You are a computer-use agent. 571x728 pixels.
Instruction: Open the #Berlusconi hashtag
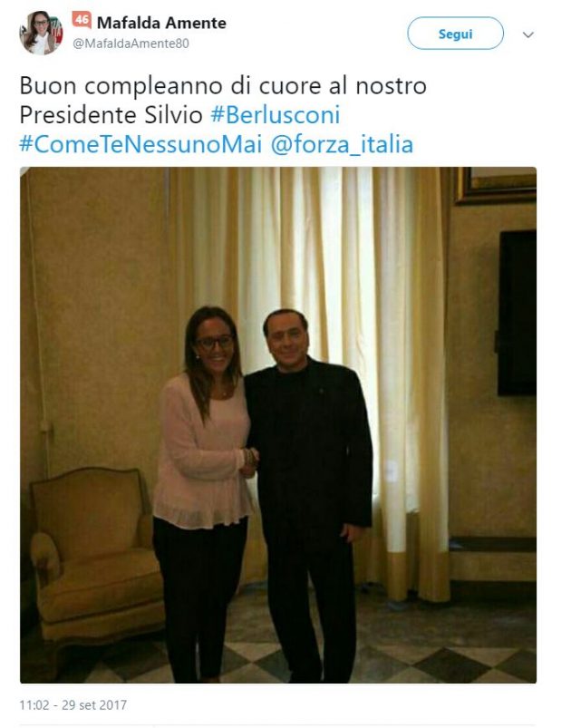[x=276, y=115]
